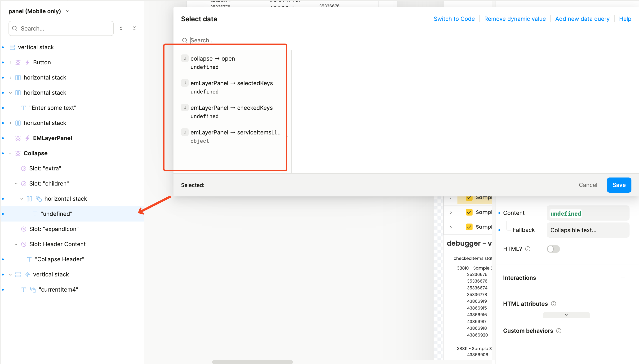Uncheck the last Sampl row checkbox
This screenshot has height=364, width=639.
(x=469, y=227)
